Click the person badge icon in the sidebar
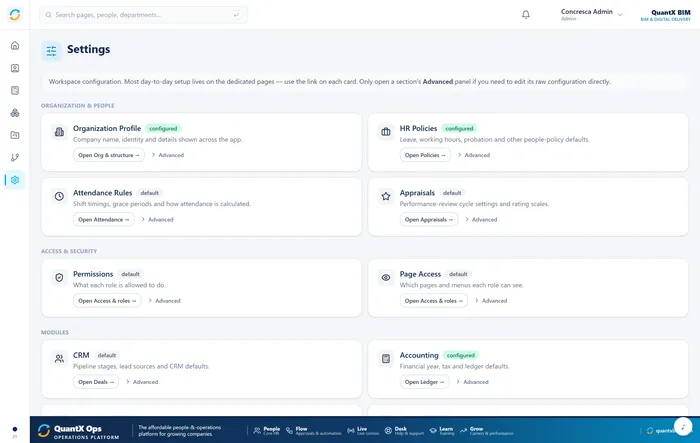The width and height of the screenshot is (700, 443). pyautogui.click(x=15, y=68)
